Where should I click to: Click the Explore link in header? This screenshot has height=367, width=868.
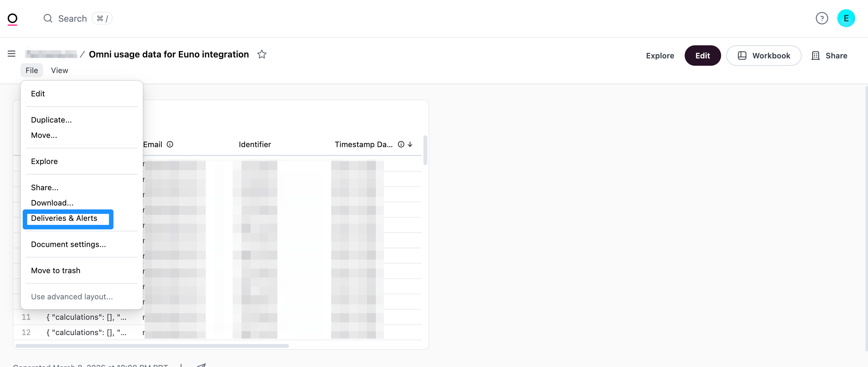[660, 56]
